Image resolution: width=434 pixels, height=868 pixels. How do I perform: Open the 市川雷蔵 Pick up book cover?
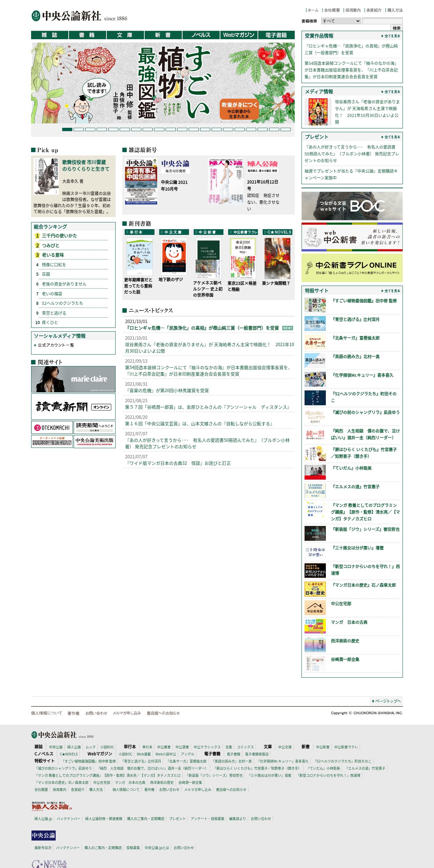(46, 176)
